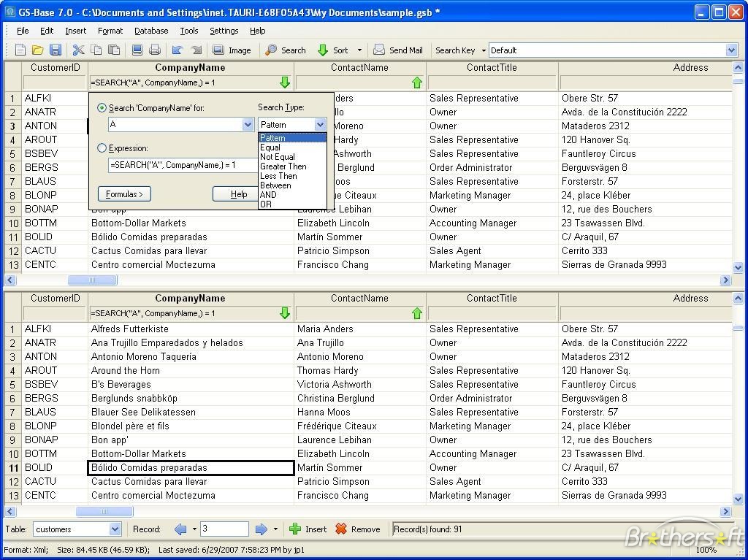Click lower pane ContactTitle column header
Screen dimensions: 748x560
(492, 298)
